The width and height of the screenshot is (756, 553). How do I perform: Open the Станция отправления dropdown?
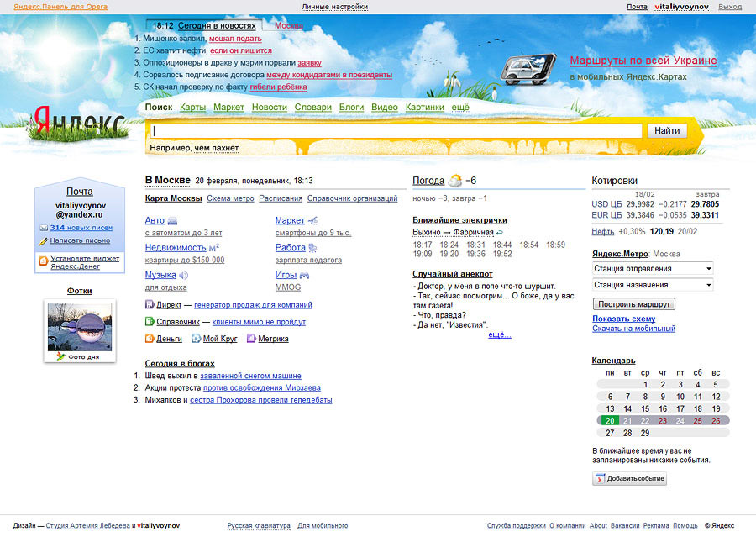pyautogui.click(x=653, y=268)
